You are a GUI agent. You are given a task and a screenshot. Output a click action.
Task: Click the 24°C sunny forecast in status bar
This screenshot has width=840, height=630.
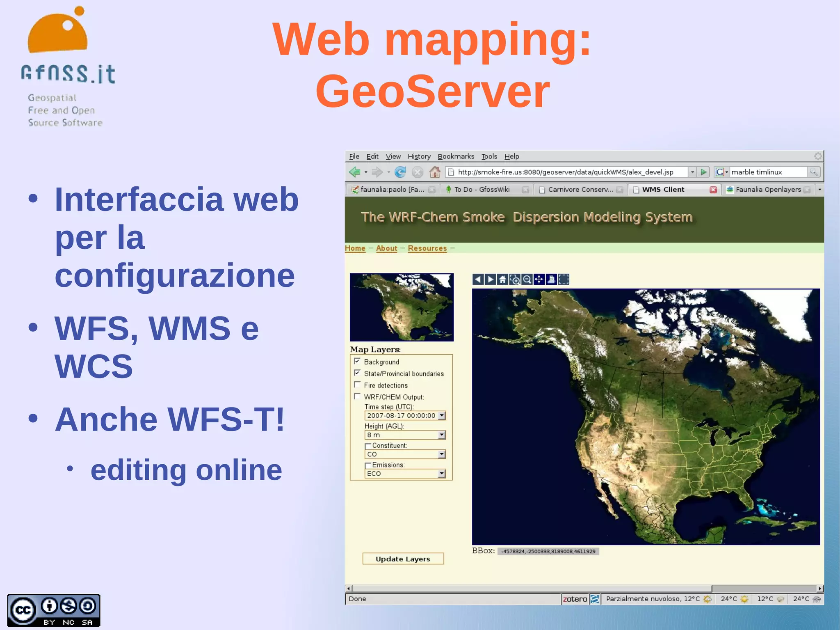coord(734,599)
